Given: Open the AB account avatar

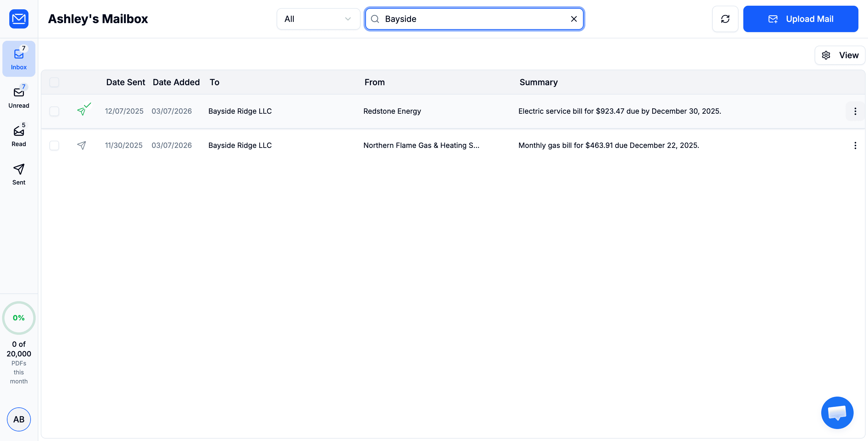Looking at the screenshot, I should [19, 419].
